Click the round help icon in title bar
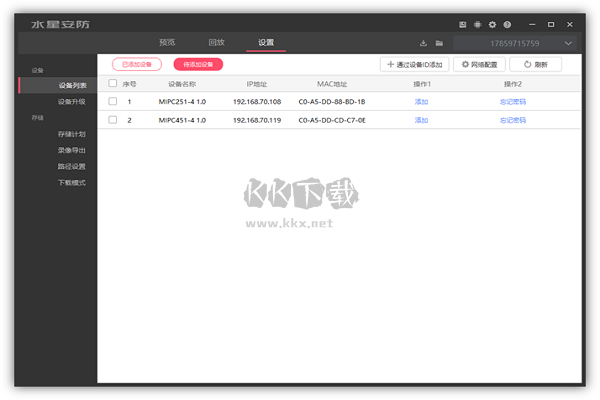Image resolution: width=600 pixels, height=400 pixels. tap(507, 24)
